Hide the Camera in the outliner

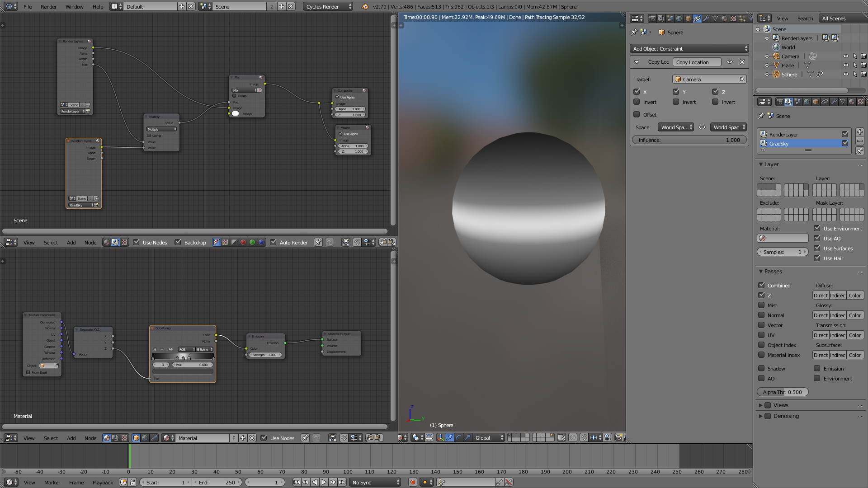click(845, 56)
